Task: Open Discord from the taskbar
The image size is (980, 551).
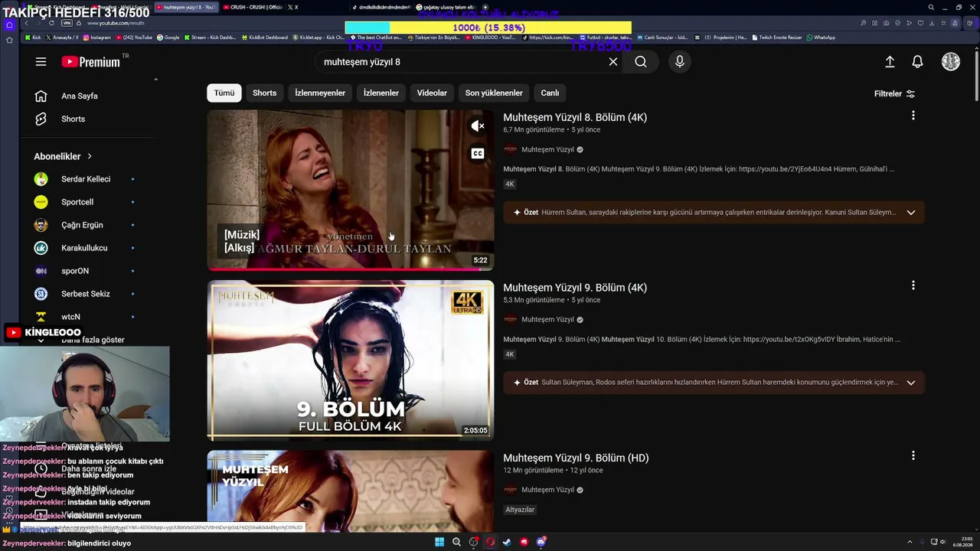Action: 541,542
